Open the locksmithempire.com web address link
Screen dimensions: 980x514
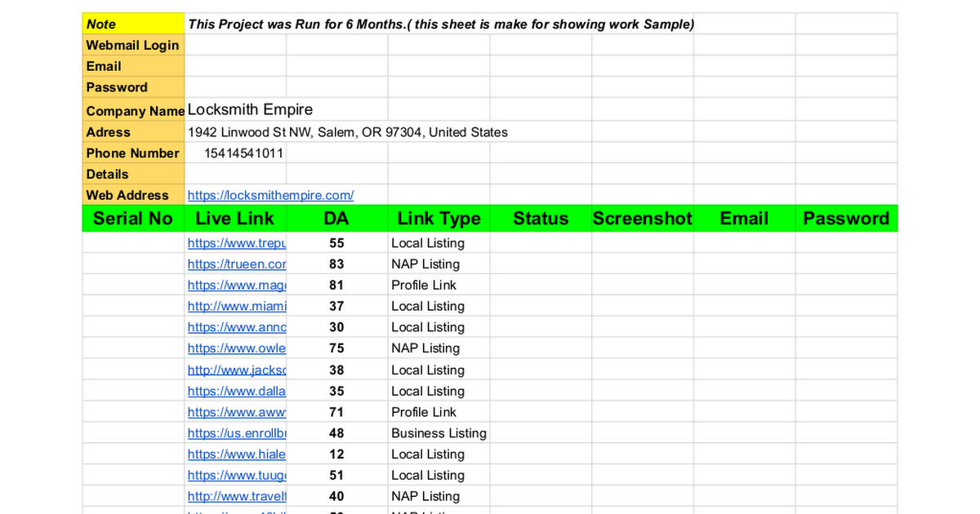(x=270, y=195)
